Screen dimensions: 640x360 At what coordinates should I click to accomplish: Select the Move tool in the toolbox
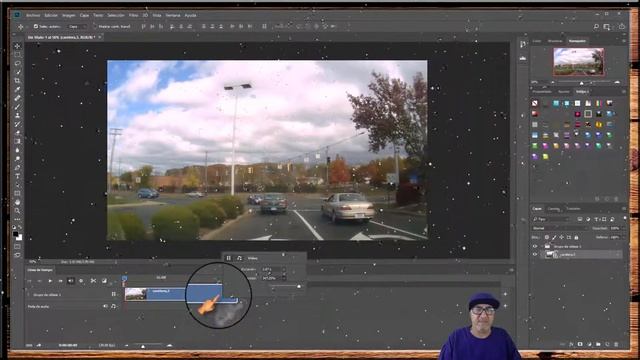click(x=17, y=46)
